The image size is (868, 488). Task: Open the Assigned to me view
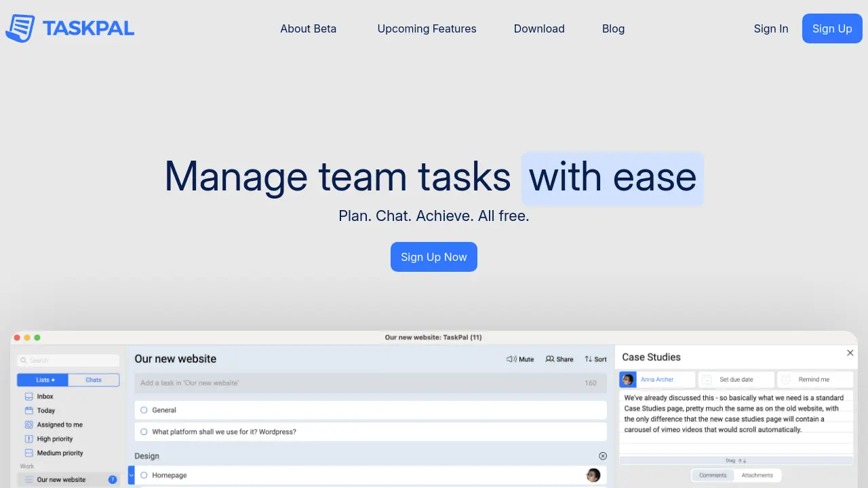pos(60,424)
